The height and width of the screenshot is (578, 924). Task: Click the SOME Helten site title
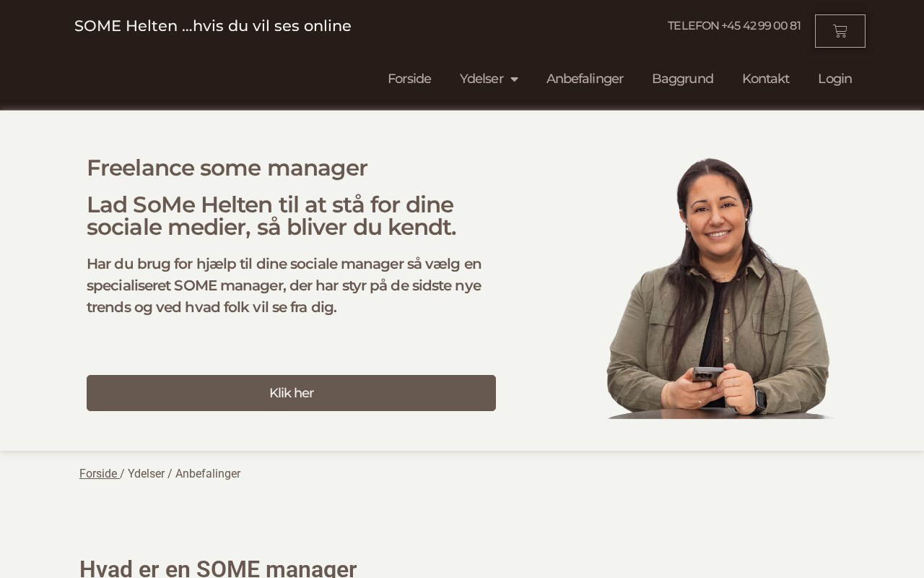point(213,26)
